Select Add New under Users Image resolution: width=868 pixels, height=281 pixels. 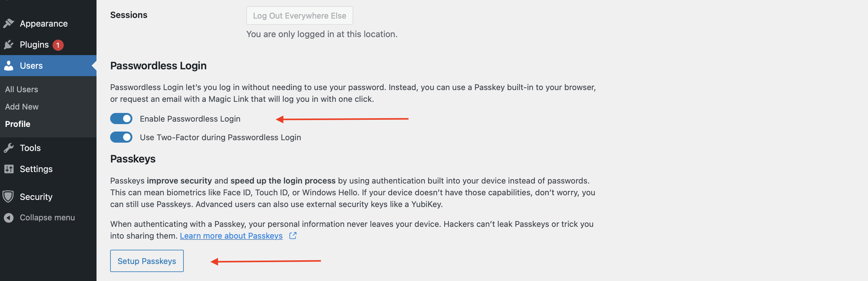pos(22,106)
